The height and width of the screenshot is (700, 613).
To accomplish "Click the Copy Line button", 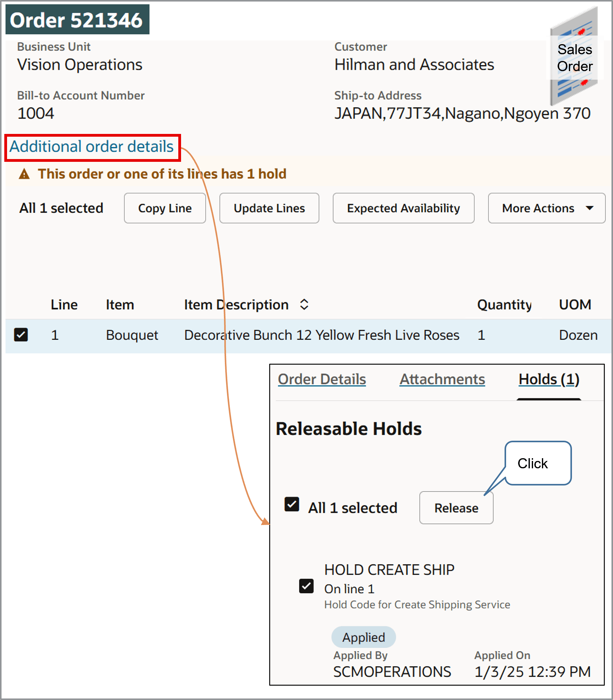I will click(165, 208).
